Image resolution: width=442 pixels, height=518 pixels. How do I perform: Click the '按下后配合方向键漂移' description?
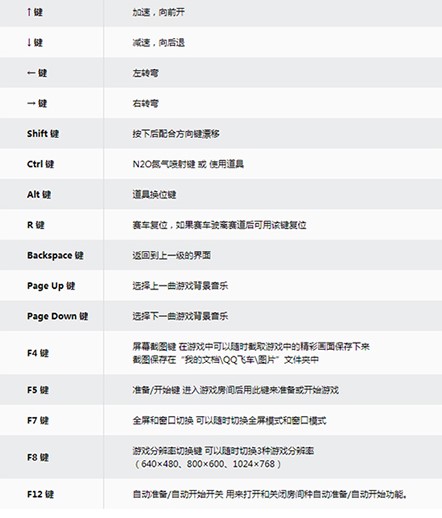click(x=176, y=134)
